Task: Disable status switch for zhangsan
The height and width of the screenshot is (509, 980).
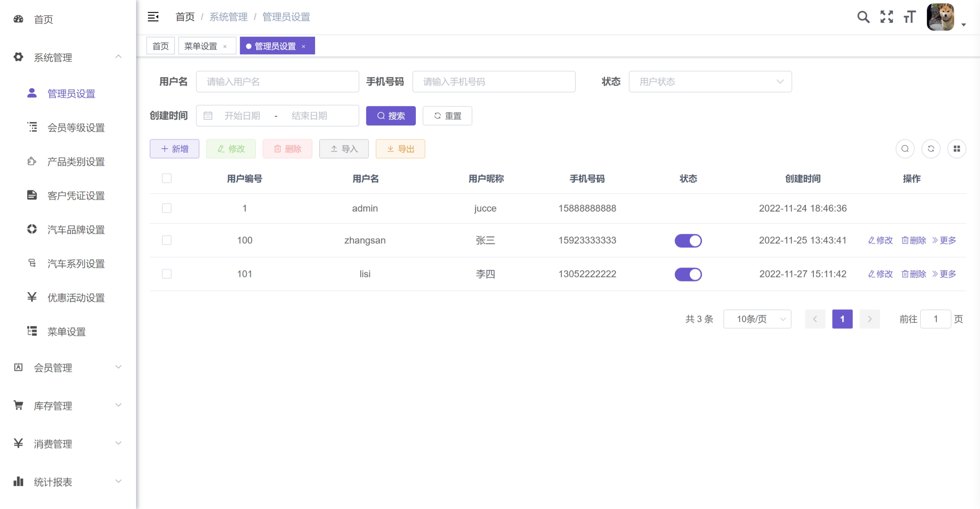Action: pos(688,241)
